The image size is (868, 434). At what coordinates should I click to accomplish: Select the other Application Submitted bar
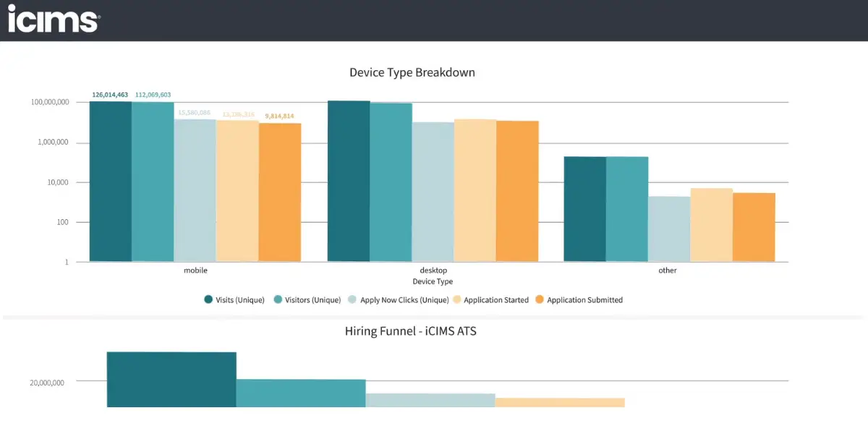(754, 227)
